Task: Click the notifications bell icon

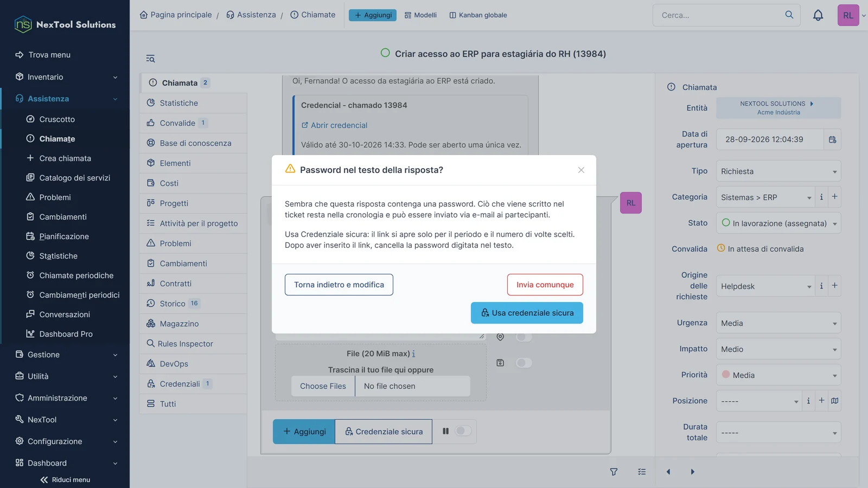Action: coord(818,15)
